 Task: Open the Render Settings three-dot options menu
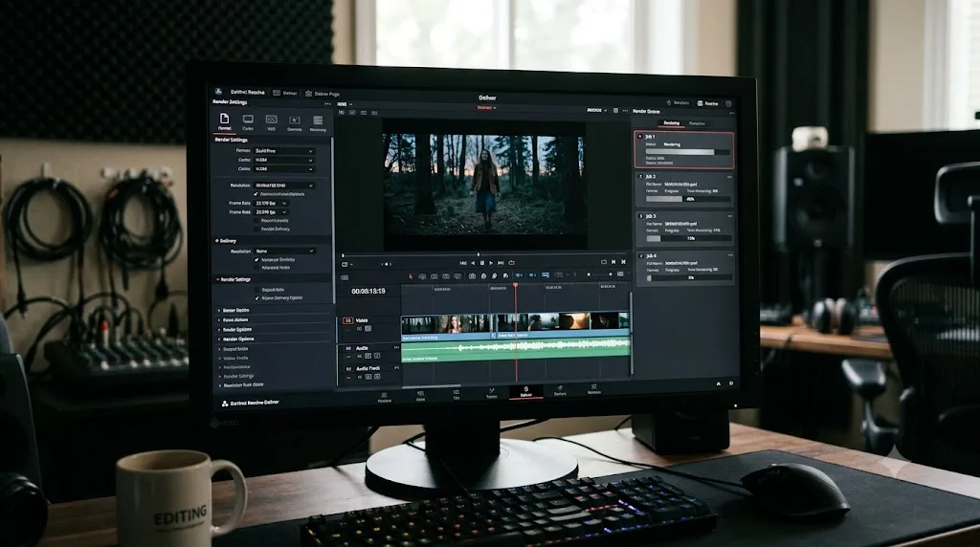click(x=327, y=103)
